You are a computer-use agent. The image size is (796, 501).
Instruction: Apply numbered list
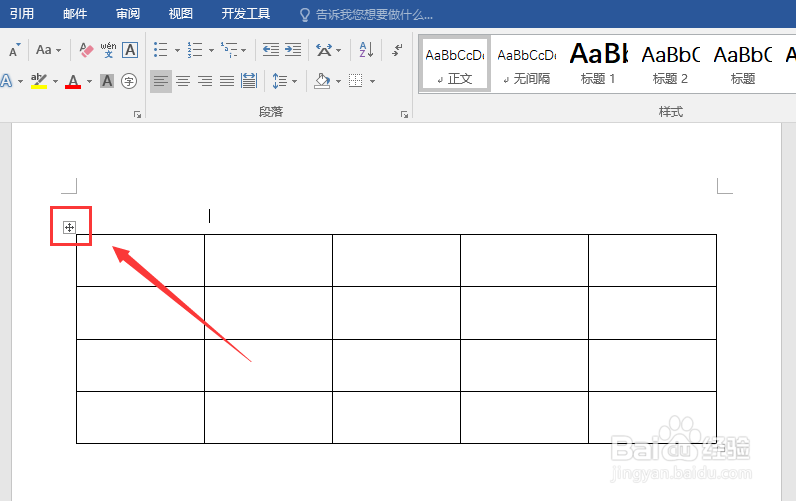[195, 50]
